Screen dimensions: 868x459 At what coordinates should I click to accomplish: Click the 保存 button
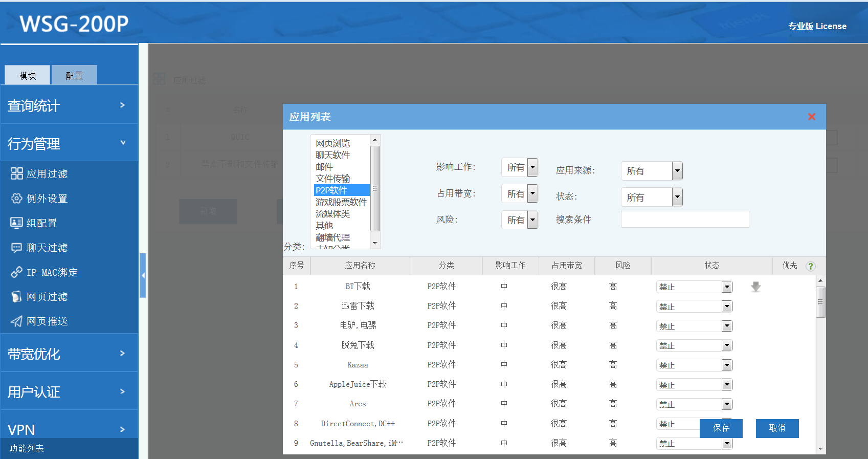click(x=721, y=428)
